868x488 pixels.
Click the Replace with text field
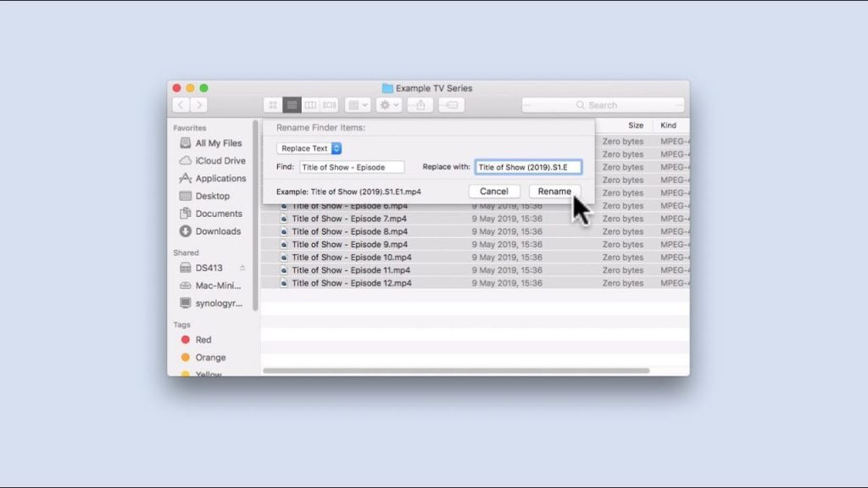point(528,167)
